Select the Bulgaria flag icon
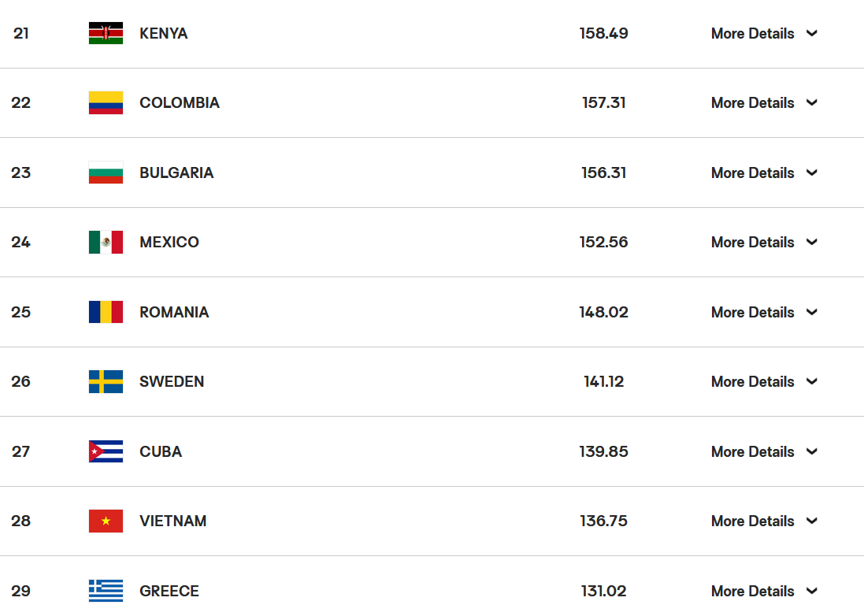864x616 pixels. pyautogui.click(x=106, y=173)
